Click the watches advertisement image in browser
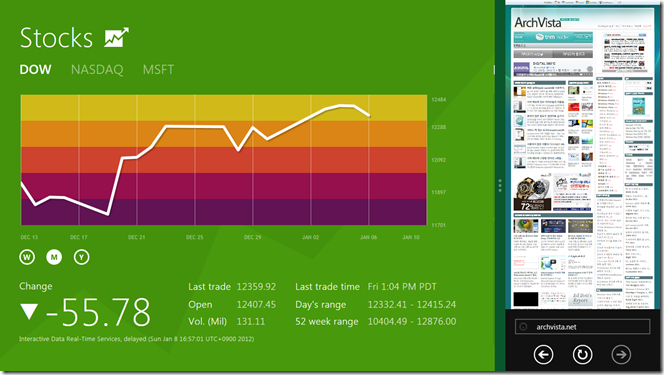 tap(532, 193)
